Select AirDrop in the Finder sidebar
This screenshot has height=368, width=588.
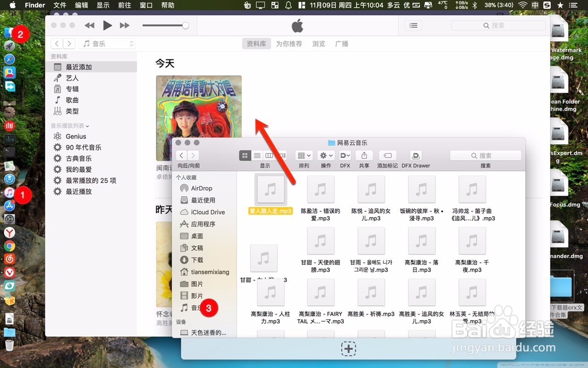(200, 188)
